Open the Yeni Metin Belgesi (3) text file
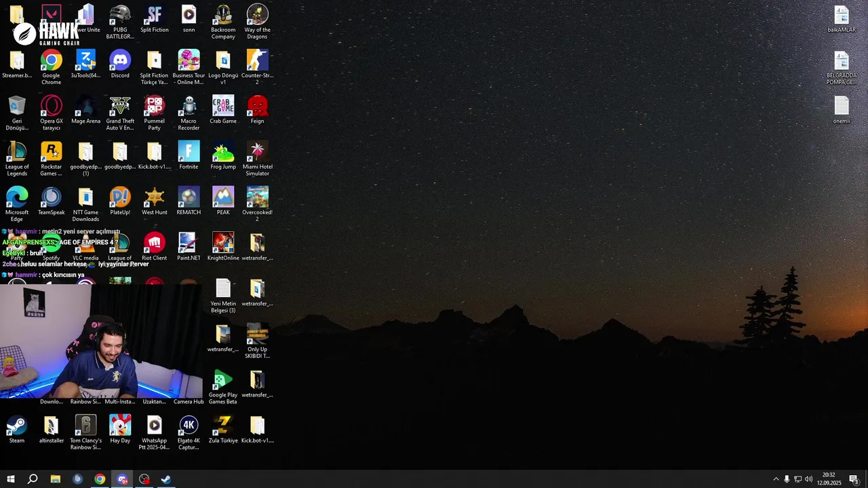 click(223, 296)
